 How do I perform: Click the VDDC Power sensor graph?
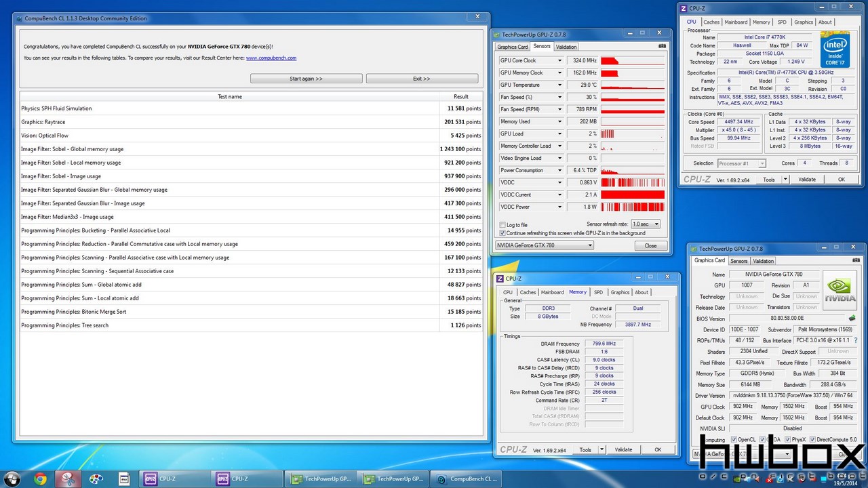pyautogui.click(x=632, y=207)
